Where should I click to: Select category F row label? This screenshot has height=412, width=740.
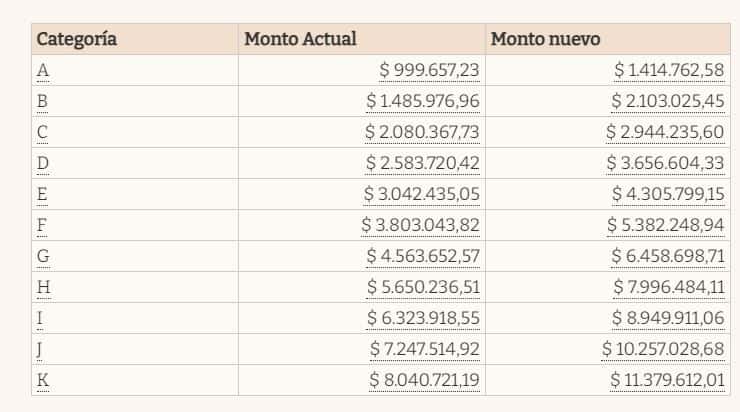(x=42, y=225)
